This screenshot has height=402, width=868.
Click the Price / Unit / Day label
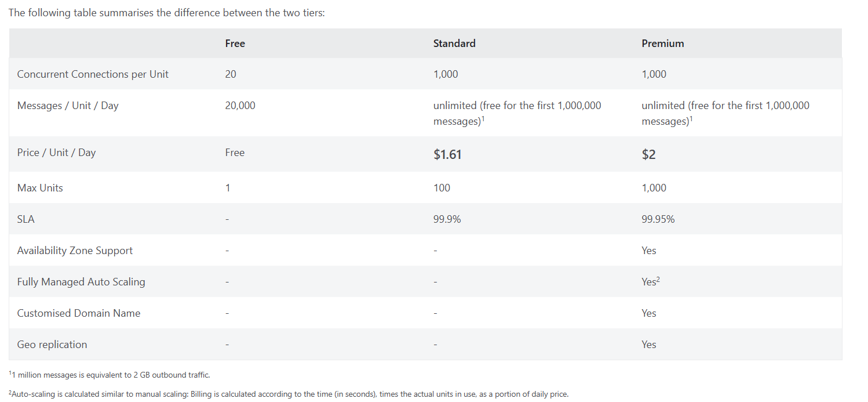[x=56, y=153]
